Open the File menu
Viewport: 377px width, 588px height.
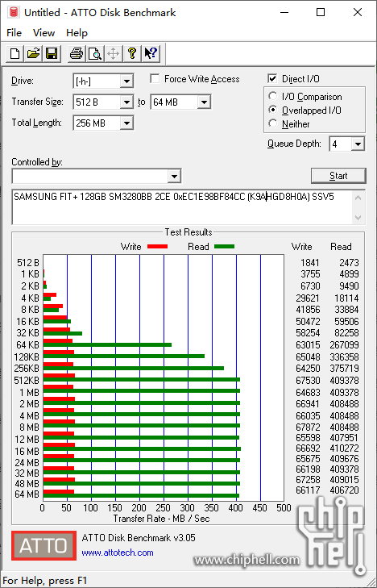click(14, 32)
